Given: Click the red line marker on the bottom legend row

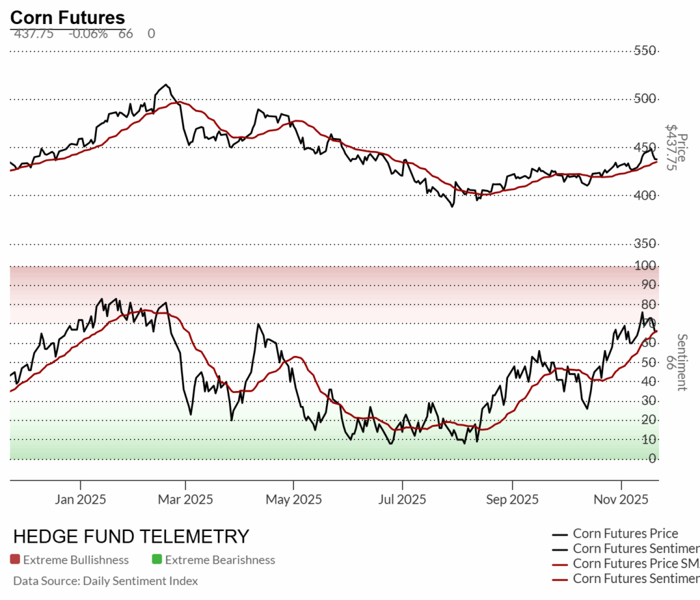Looking at the screenshot, I should (560, 579).
